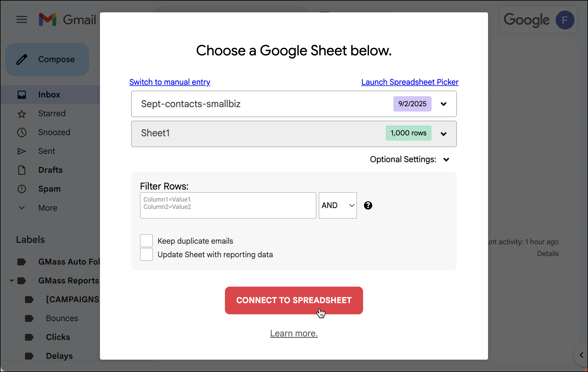Image resolution: width=588 pixels, height=372 pixels.
Task: Open Starred mail via star icon
Action: [x=22, y=113]
